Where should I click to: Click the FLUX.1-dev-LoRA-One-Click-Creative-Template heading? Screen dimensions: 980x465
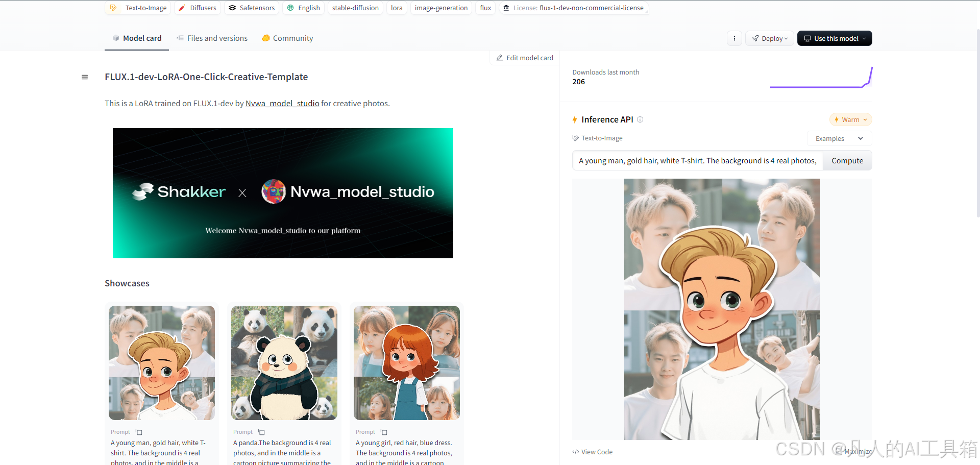[206, 77]
